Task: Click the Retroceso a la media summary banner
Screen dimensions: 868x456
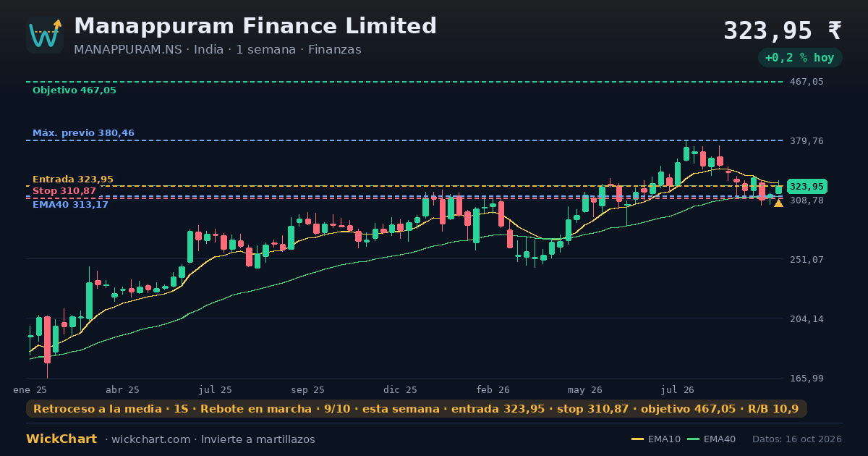Action: pyautogui.click(x=416, y=409)
